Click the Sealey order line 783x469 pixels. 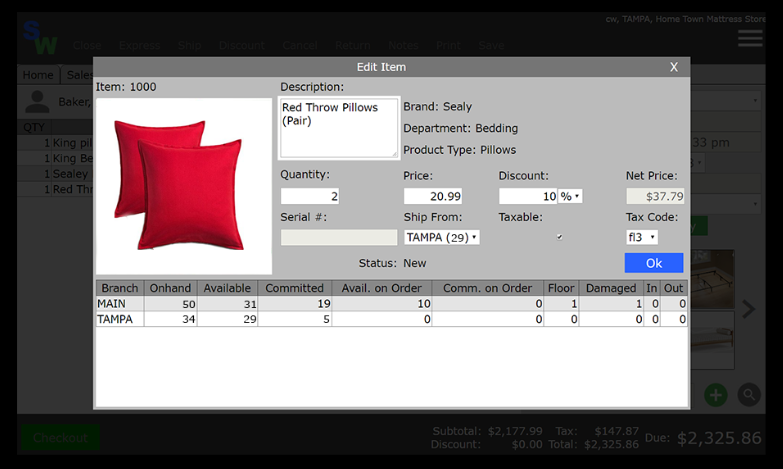55,174
